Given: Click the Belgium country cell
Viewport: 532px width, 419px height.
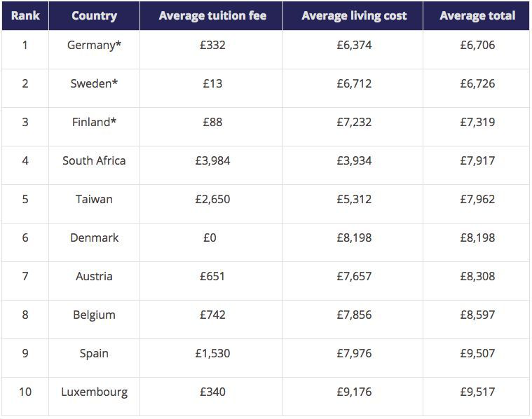Looking at the screenshot, I should [94, 315].
